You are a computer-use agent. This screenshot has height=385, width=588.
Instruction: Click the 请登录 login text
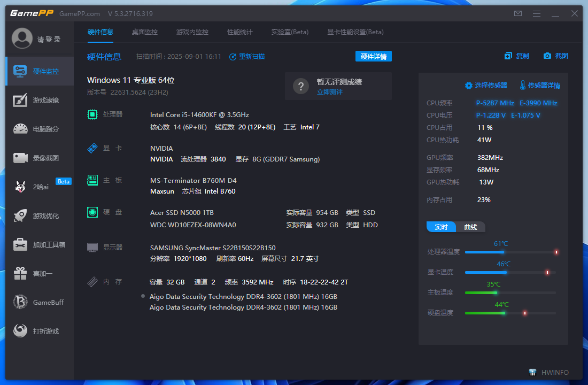pos(49,40)
